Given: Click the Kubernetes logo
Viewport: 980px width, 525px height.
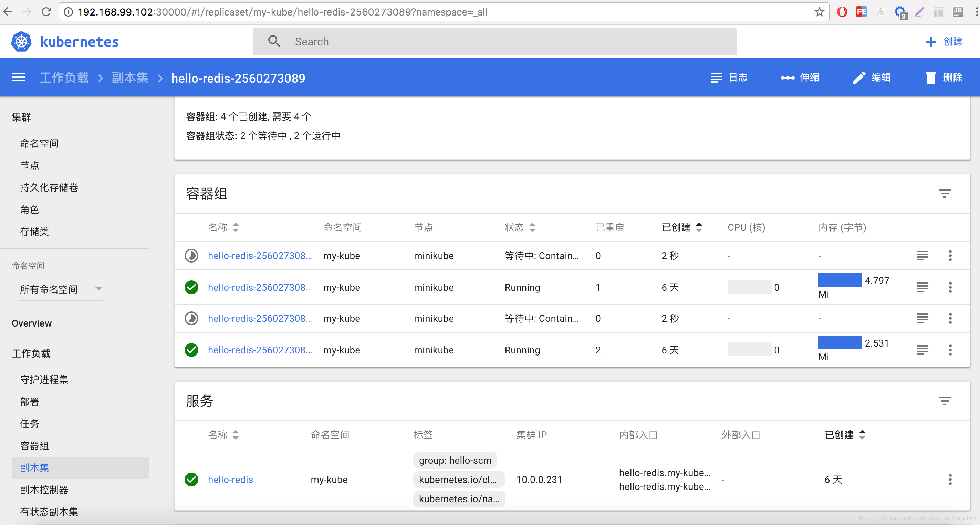Looking at the screenshot, I should (x=21, y=41).
